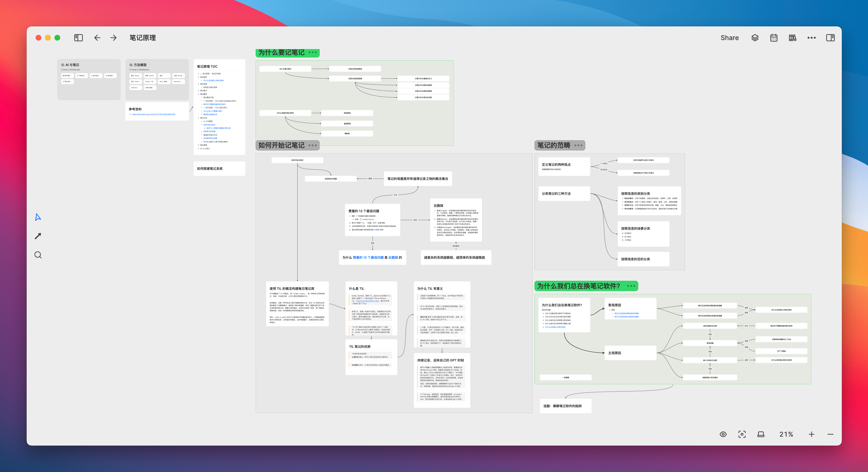Select the 按照信息的目的分类 card
Viewport: 868px width, 472px height.
tap(643, 259)
